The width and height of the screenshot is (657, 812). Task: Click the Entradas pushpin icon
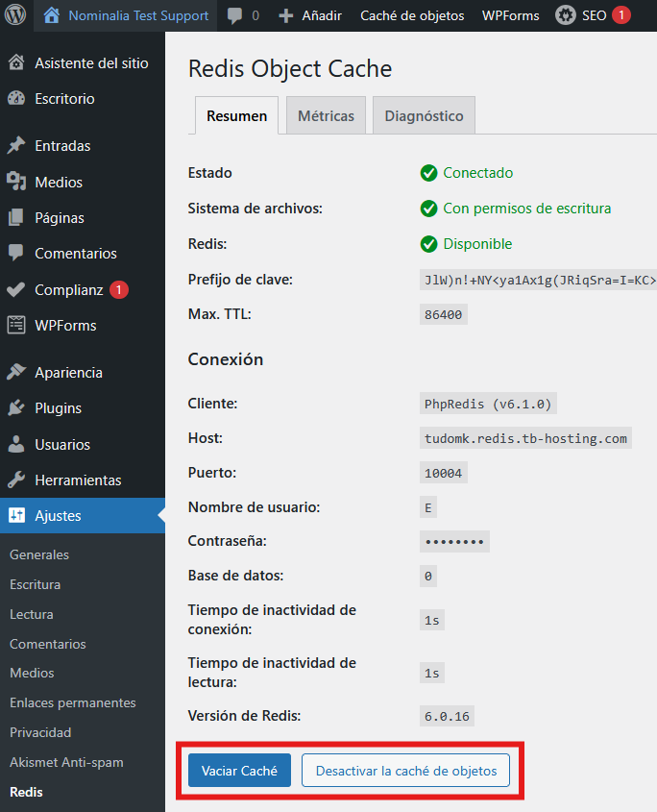(16, 145)
